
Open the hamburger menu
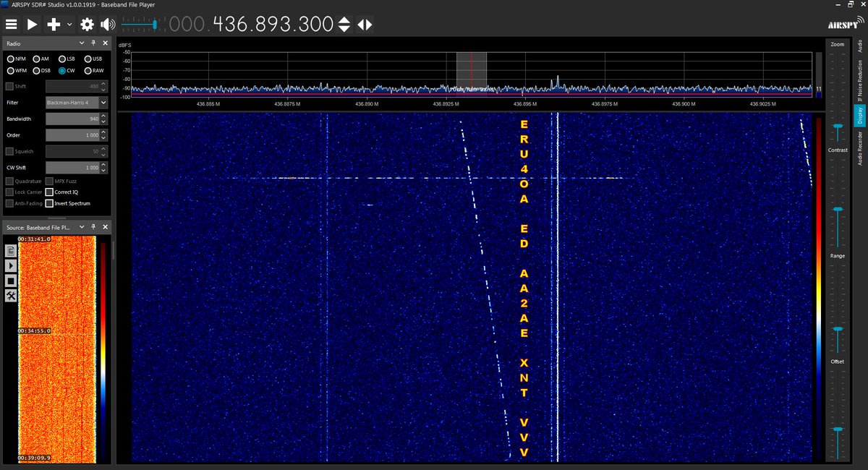11,24
